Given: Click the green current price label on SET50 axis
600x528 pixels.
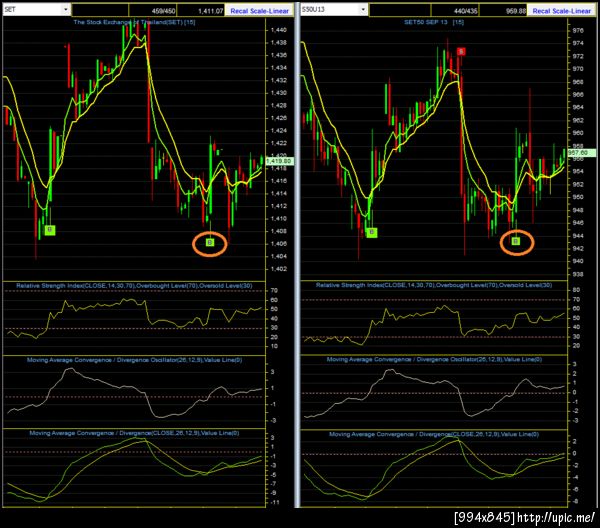Looking at the screenshot, I should coord(581,153).
